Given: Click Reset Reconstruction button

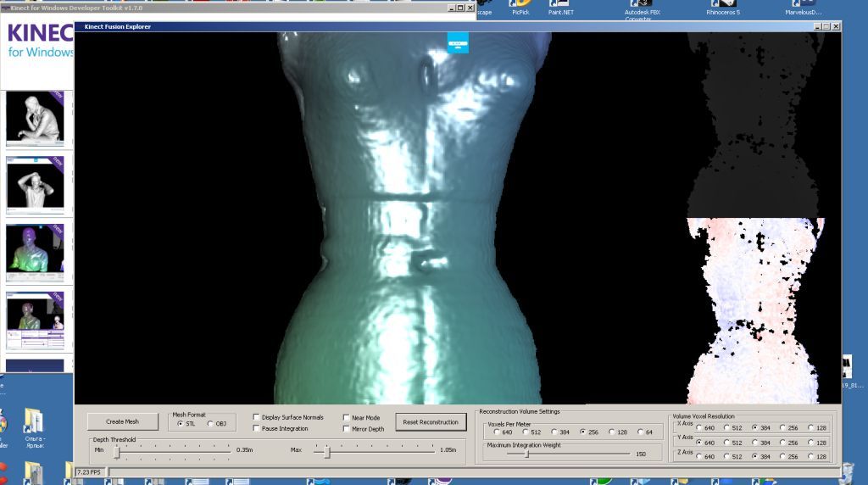Looking at the screenshot, I should coord(431,422).
